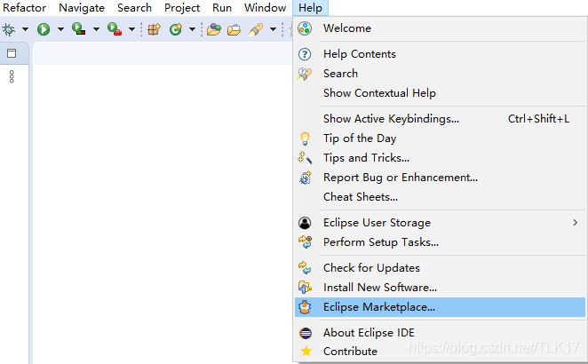Open the Search menu in menu bar

click(x=134, y=8)
